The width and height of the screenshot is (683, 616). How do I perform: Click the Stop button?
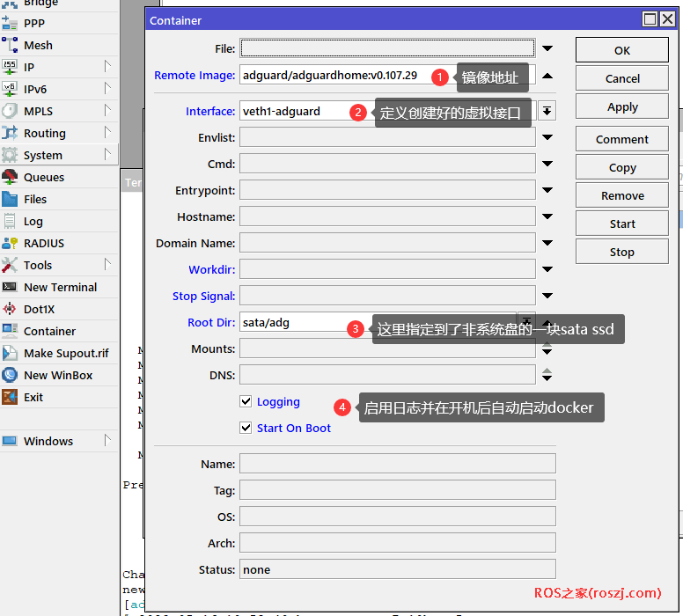(622, 252)
